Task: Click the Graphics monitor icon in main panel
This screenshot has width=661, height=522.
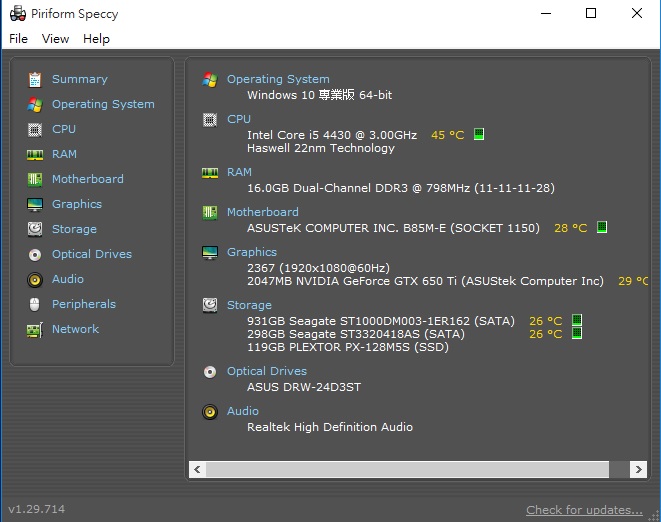Action: 210,253
